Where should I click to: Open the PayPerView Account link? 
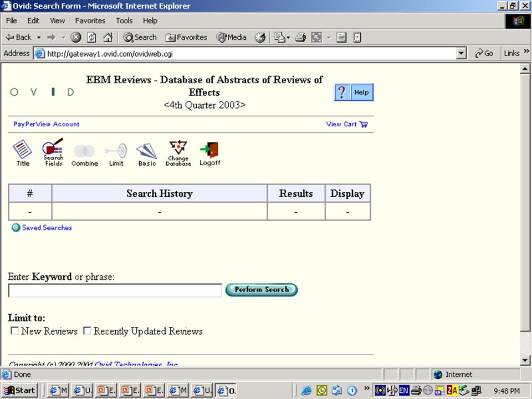pos(46,124)
